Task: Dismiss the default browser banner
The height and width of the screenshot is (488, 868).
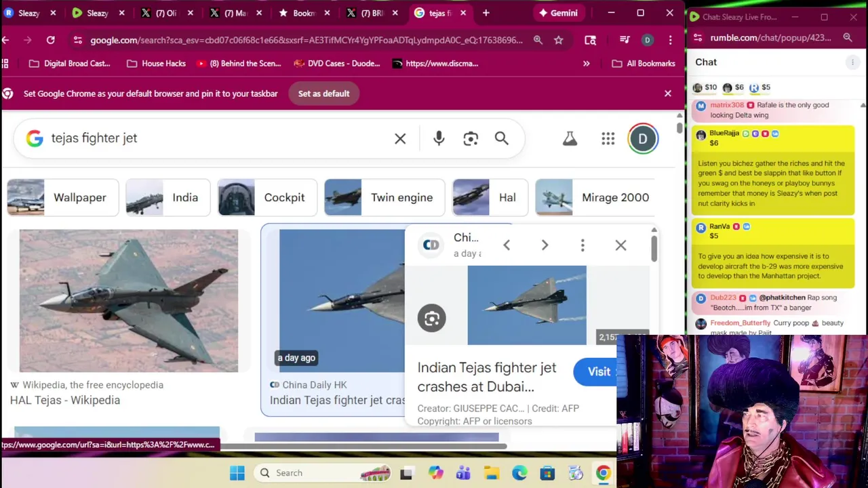Action: point(668,94)
